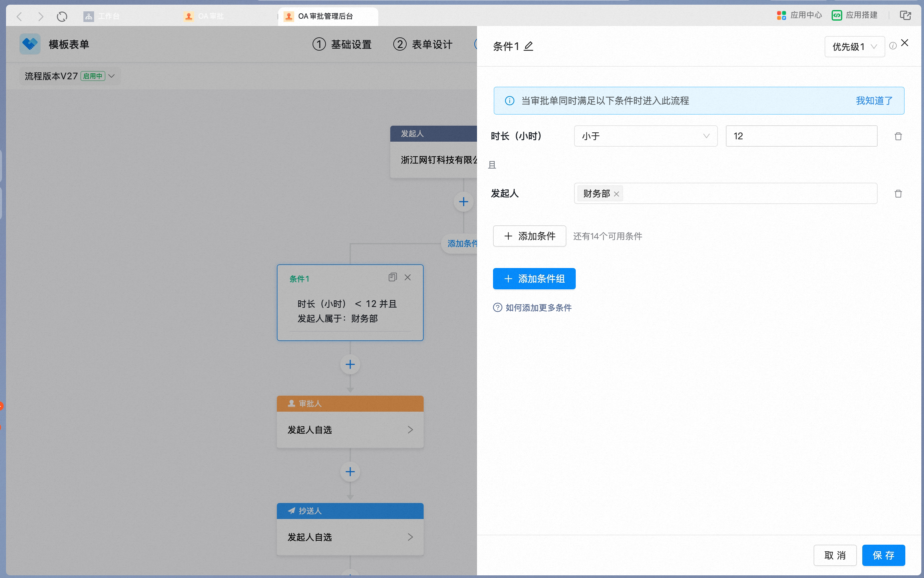Click the pop-out window icon
The width and height of the screenshot is (924, 578).
pos(905,15)
